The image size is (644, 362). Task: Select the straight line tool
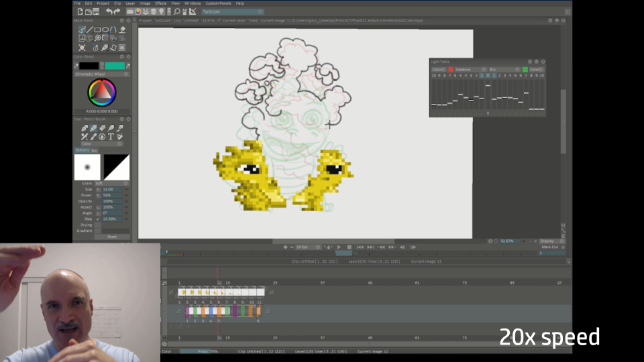[89, 29]
